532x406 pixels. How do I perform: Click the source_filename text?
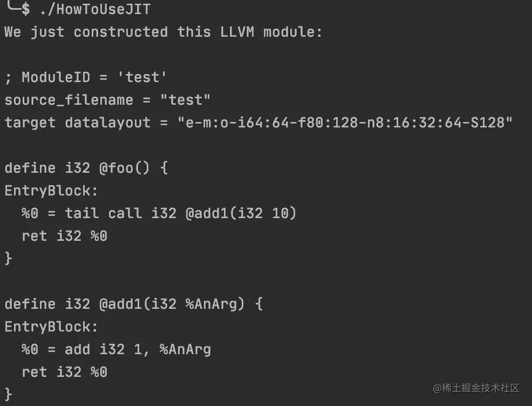(69, 100)
